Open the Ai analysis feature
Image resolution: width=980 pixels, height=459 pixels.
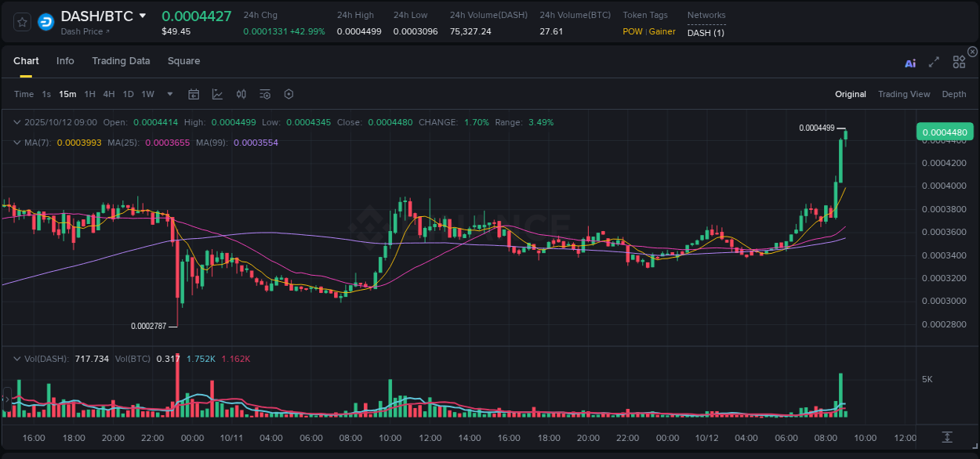click(909, 63)
